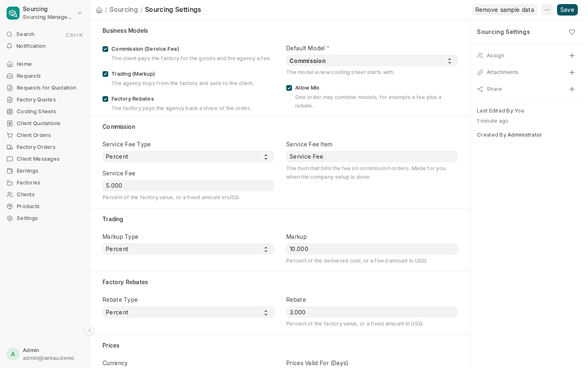Image resolution: width=588 pixels, height=368 pixels.
Task: Open Notification bell in sidebar
Action: tap(45, 46)
